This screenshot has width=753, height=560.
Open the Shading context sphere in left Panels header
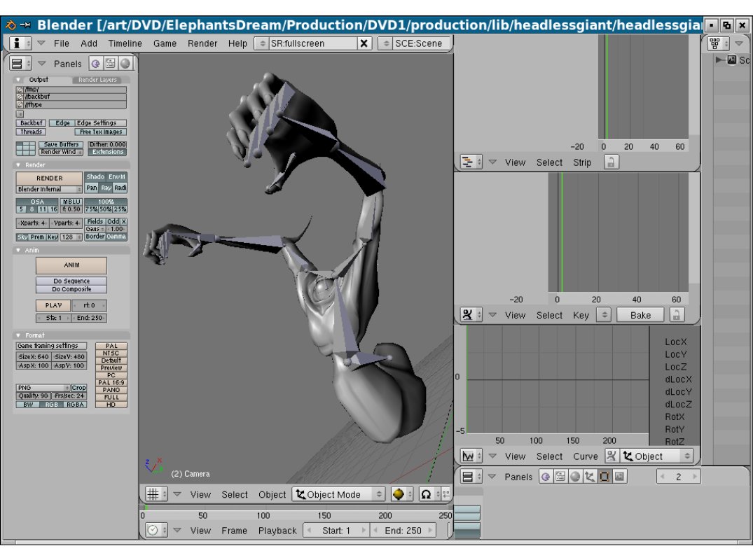tap(125, 64)
